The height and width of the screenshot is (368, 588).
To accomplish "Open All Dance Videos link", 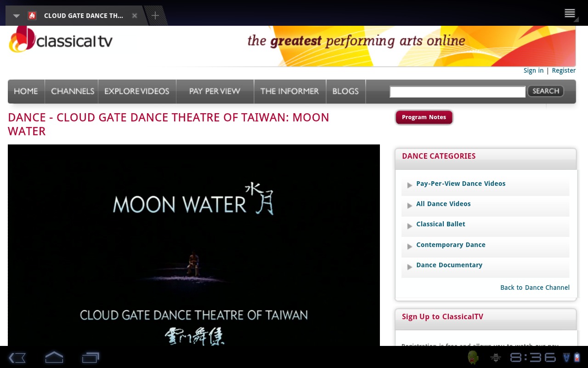I will tap(443, 204).
